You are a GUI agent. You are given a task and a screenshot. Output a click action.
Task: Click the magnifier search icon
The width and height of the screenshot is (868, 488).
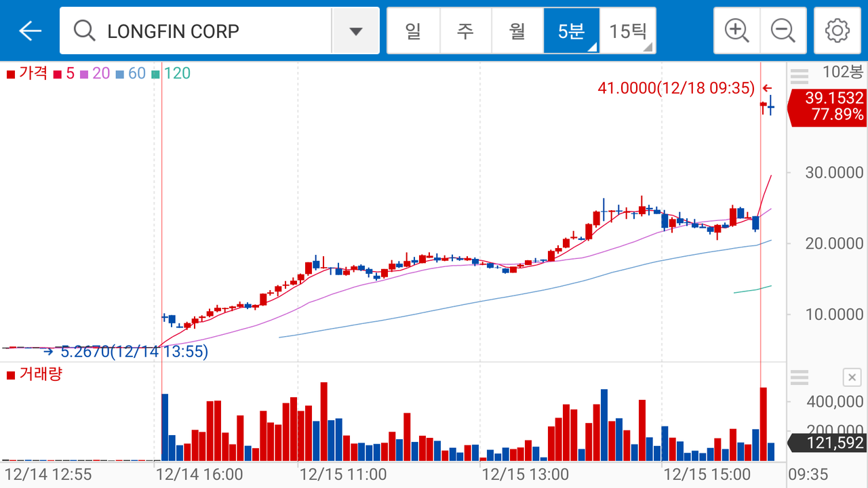[x=84, y=31]
